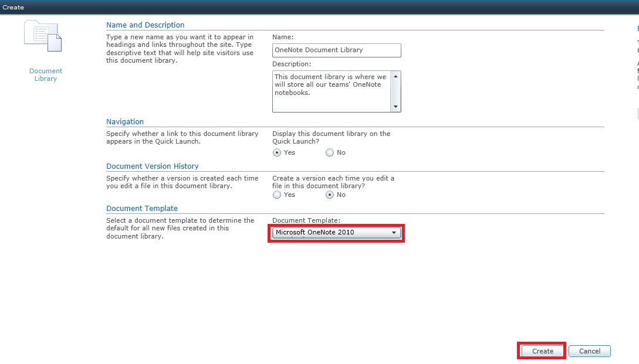The width and height of the screenshot is (639, 364).
Task: Select Yes for Quick Launch display
Action: pyautogui.click(x=276, y=152)
